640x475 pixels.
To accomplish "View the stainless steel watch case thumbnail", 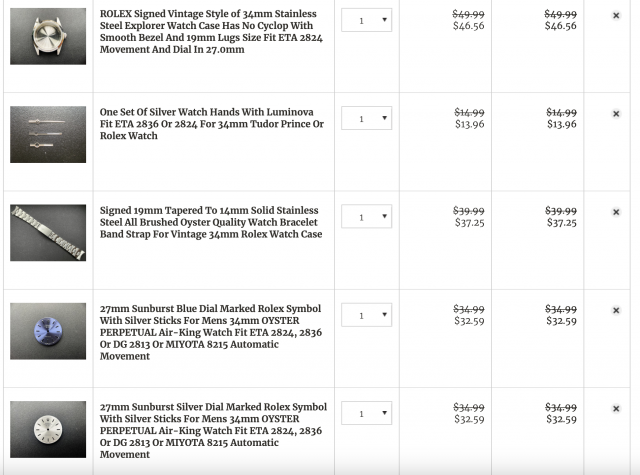I will point(48,36).
